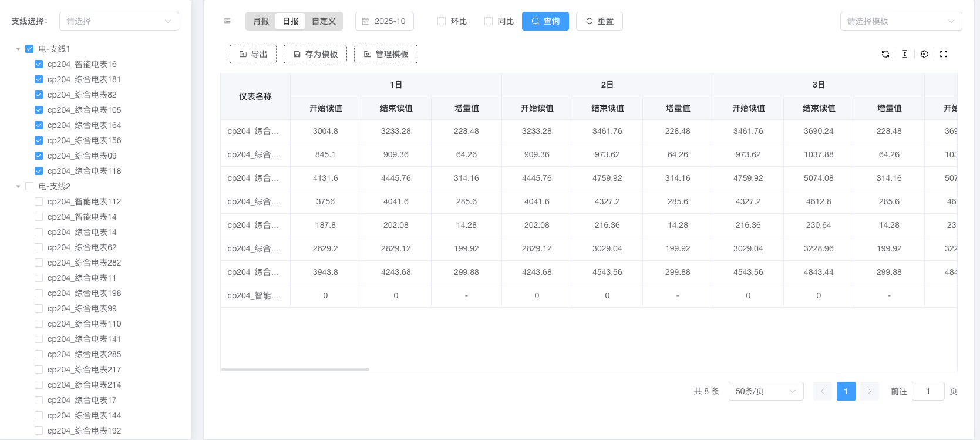Open the 2025-10 date picker
Screen dimensions: 980x440
[385, 21]
